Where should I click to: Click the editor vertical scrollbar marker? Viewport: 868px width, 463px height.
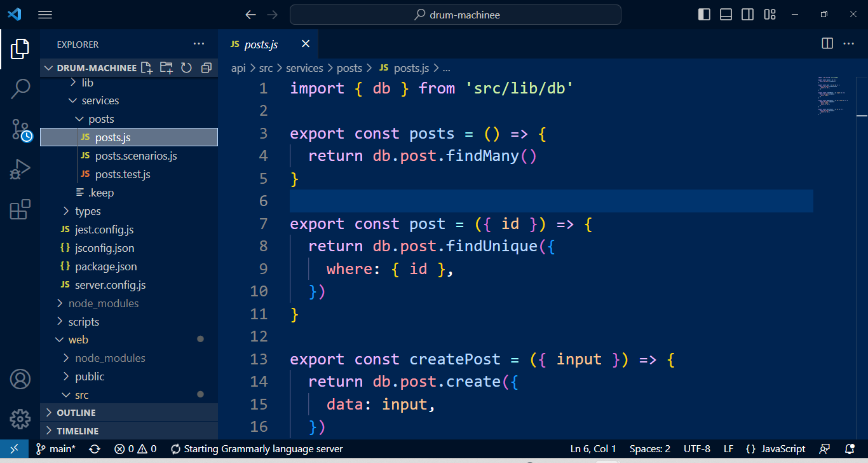click(x=862, y=116)
